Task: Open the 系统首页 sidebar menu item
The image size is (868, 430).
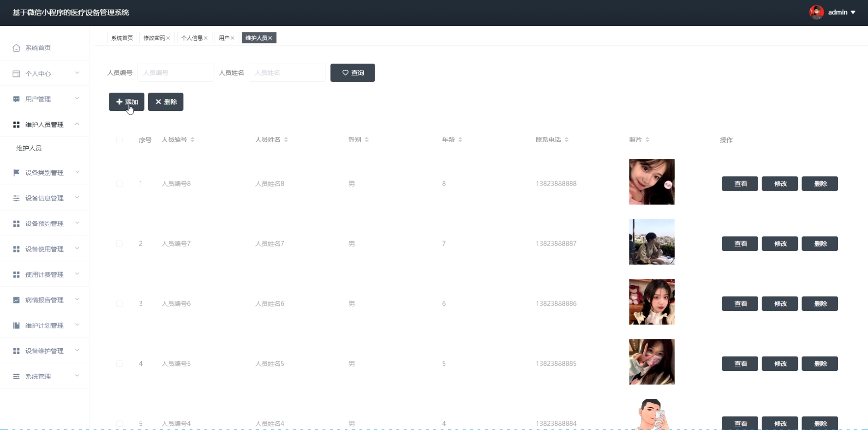Action: (x=44, y=48)
